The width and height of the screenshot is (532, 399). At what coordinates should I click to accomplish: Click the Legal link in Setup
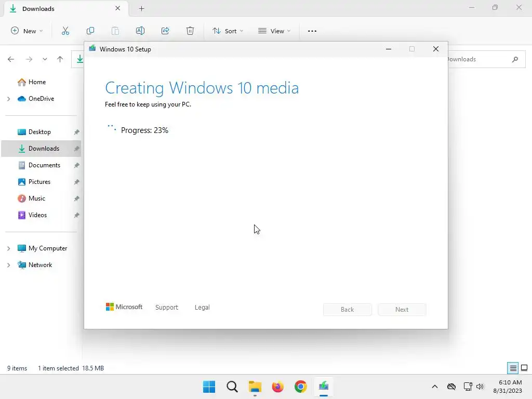point(202,308)
